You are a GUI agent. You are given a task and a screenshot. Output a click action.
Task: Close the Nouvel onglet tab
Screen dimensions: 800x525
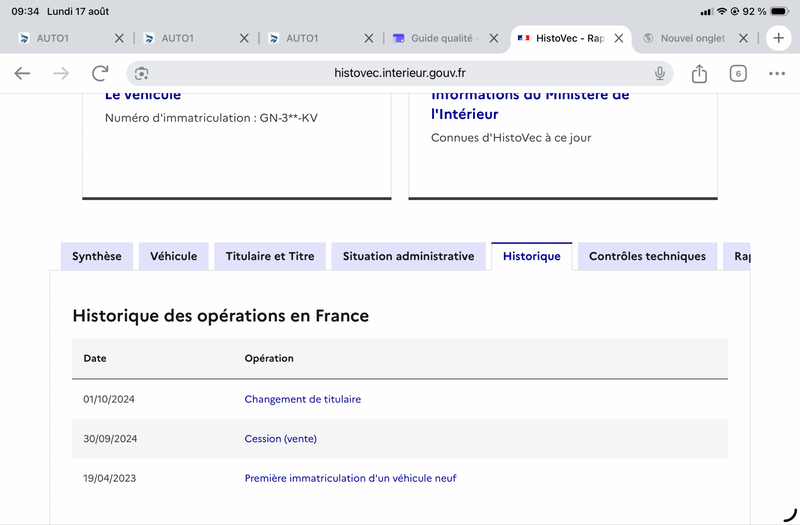(x=743, y=38)
